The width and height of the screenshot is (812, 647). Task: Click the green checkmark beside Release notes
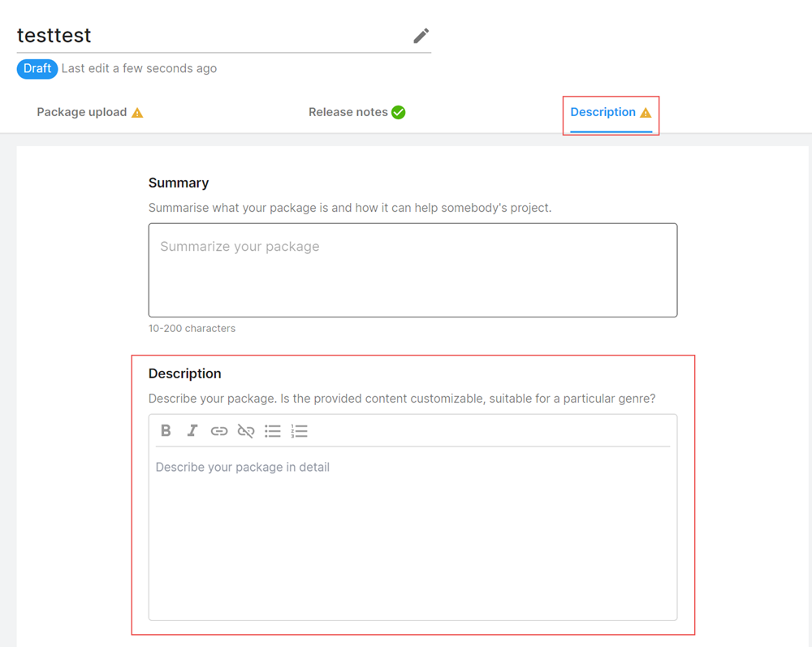click(x=399, y=113)
